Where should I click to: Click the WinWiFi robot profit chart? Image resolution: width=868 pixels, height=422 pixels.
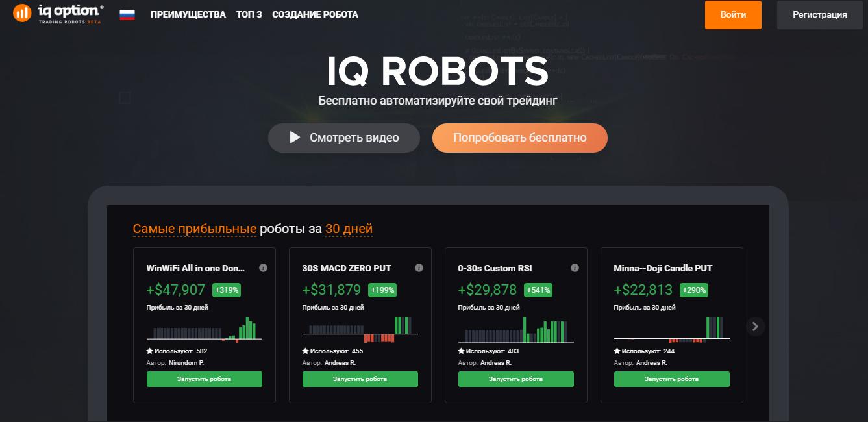[x=205, y=330]
